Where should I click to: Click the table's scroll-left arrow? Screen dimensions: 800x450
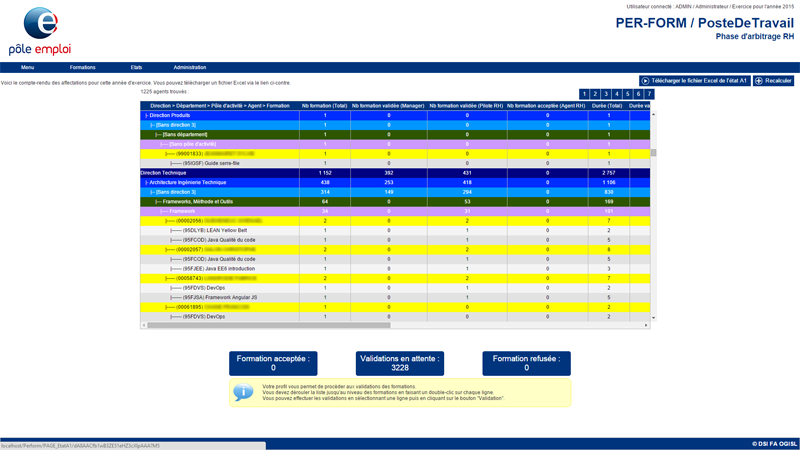point(144,325)
